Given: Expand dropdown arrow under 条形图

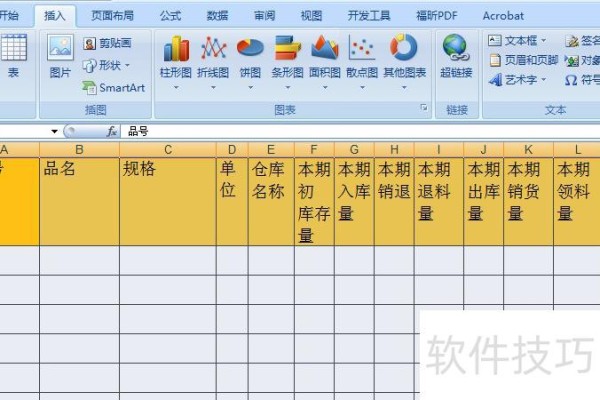Looking at the screenshot, I should pyautogui.click(x=288, y=88).
